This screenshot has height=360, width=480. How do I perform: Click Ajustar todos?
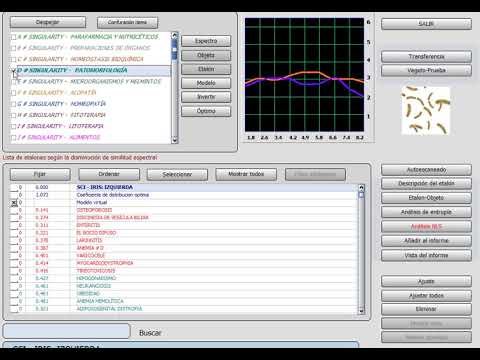(426, 296)
